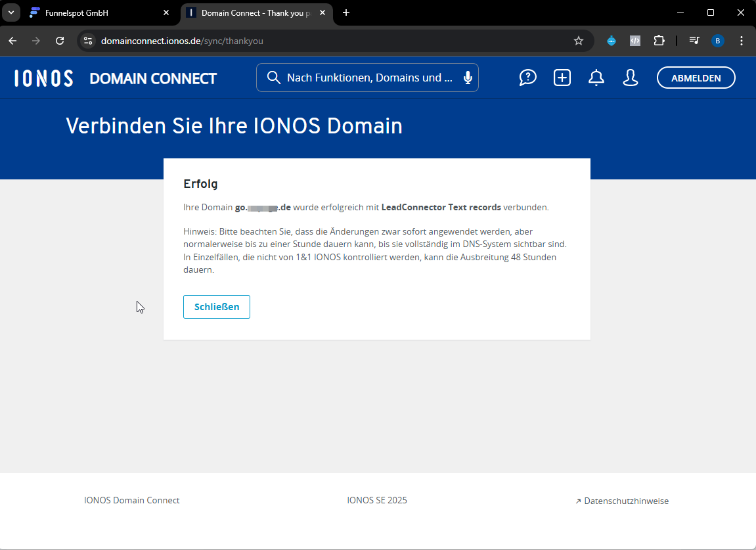This screenshot has width=756, height=550.
Task: View site information icon in address bar
Action: point(88,41)
